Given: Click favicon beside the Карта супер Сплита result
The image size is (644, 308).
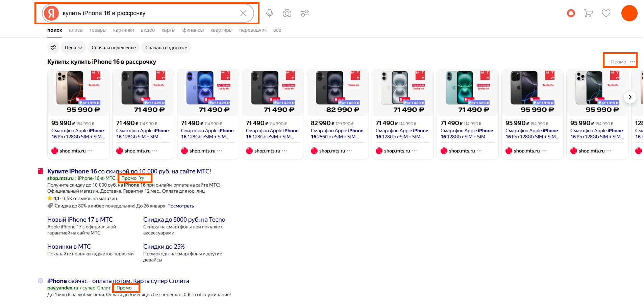Looking at the screenshot, I should 41,281.
